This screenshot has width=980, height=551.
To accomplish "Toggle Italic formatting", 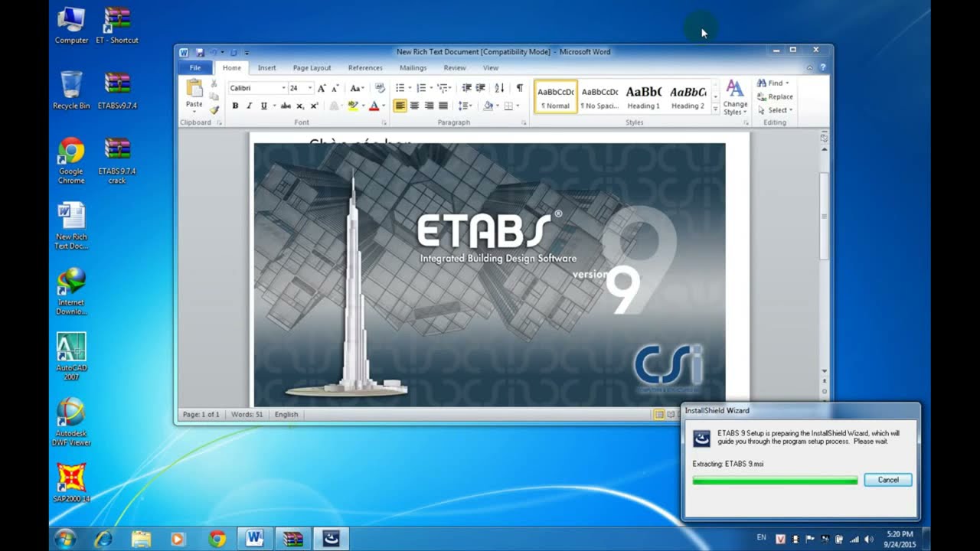I will coord(249,106).
